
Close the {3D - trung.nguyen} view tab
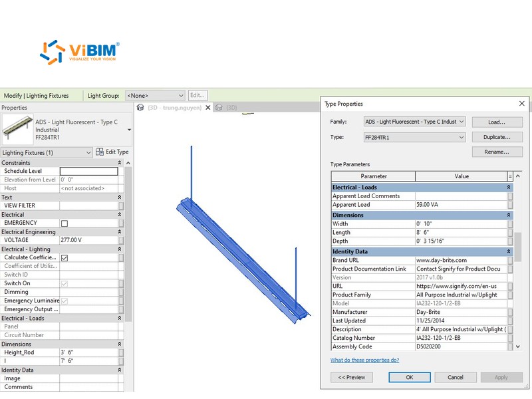[208, 108]
